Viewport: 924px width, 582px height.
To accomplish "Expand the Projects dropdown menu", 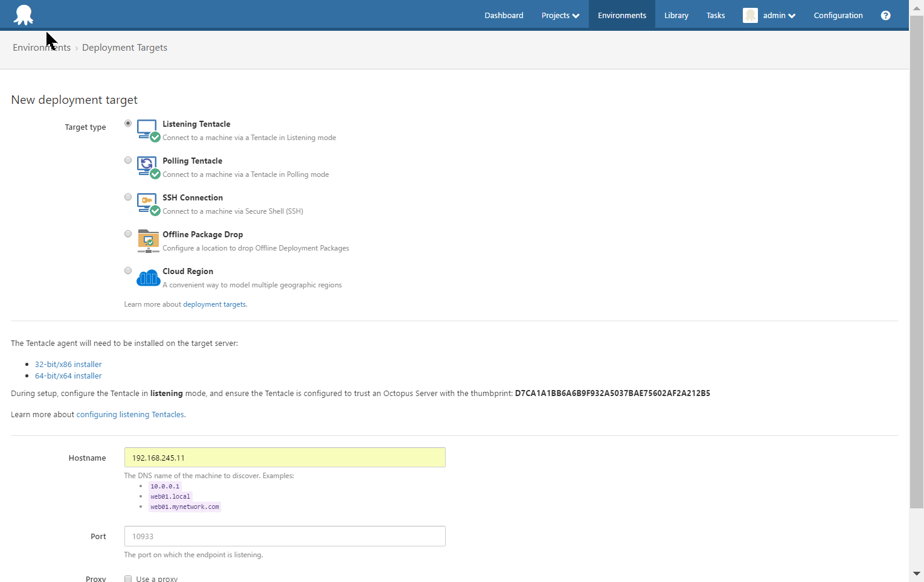I will [x=560, y=16].
